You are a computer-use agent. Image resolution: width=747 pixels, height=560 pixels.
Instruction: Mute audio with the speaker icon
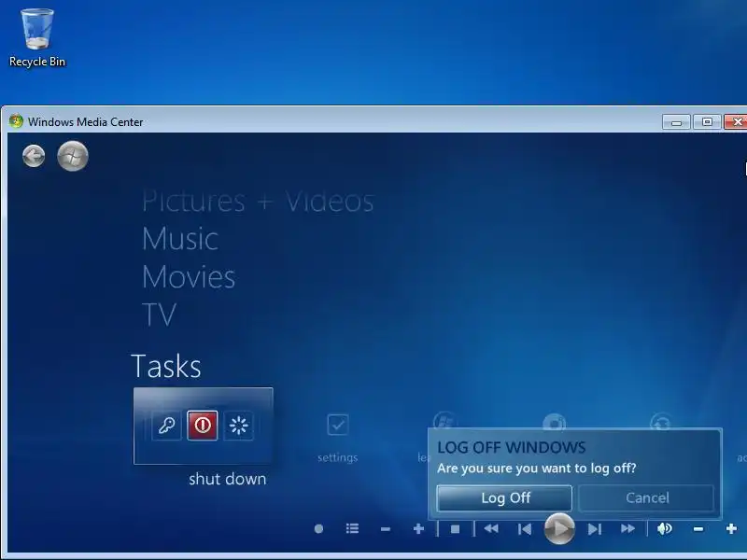[665, 528]
